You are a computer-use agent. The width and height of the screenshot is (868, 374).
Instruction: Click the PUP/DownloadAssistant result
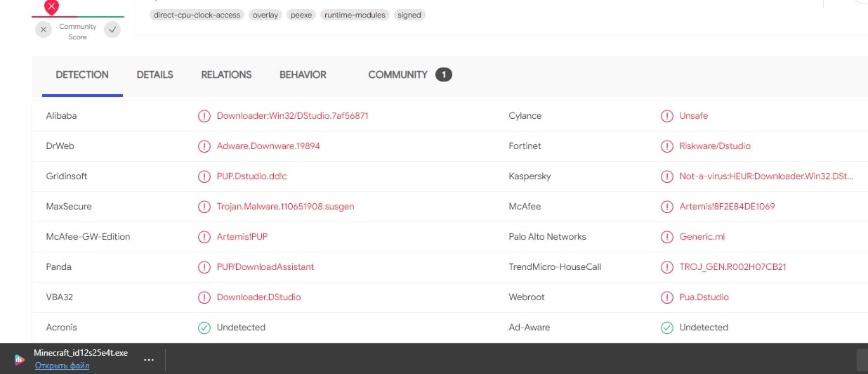click(265, 267)
